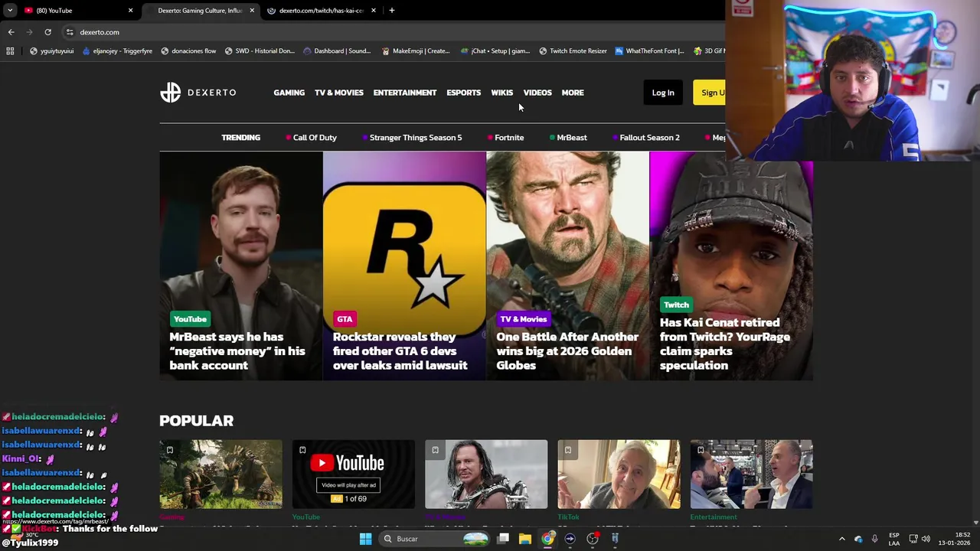Click the GTA category tag
The width and height of the screenshot is (980, 551).
tap(345, 319)
